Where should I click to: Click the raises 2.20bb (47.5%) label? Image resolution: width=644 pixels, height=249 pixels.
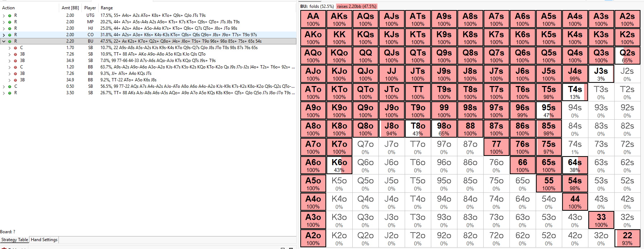point(357,6)
